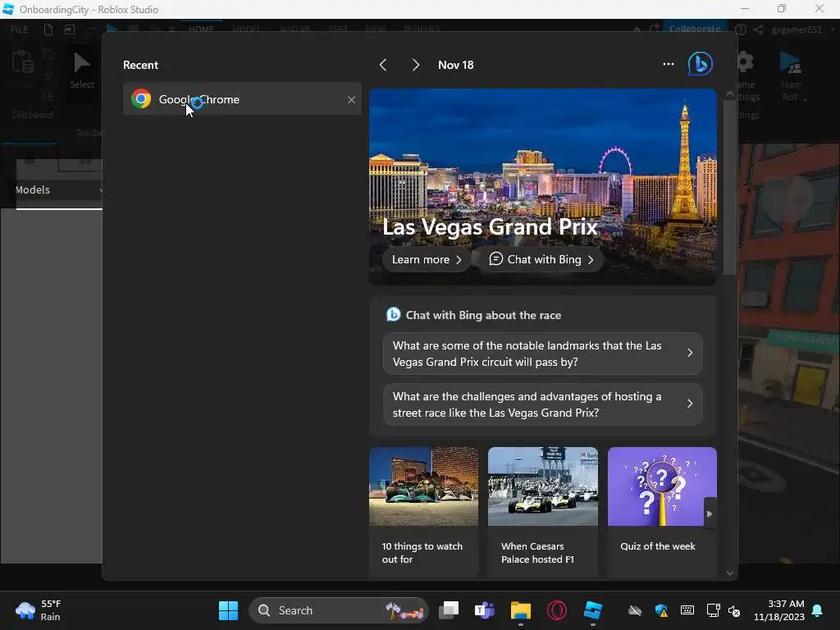Open the 'When Caesars Palace hosted F1' card

543,512
